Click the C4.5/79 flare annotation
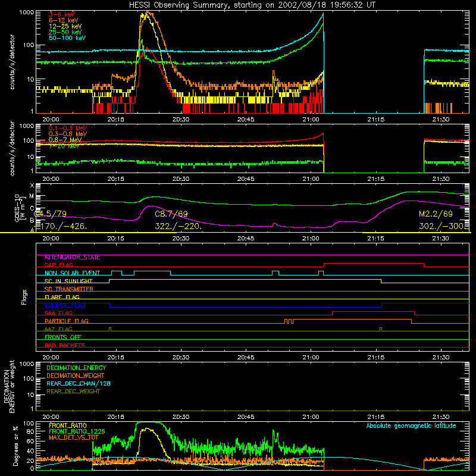Viewport: 476px width, 476px height. (50, 214)
